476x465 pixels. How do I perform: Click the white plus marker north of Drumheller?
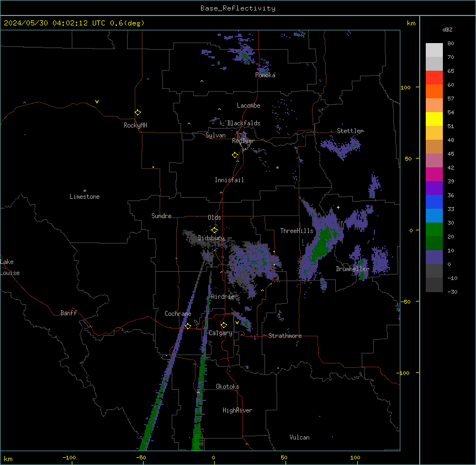click(338, 207)
